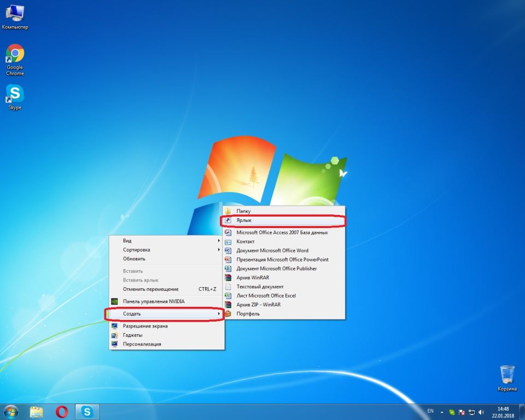The height and width of the screenshot is (420, 525).
Task: Create Документ Microsoft Office Word
Action: (284, 250)
